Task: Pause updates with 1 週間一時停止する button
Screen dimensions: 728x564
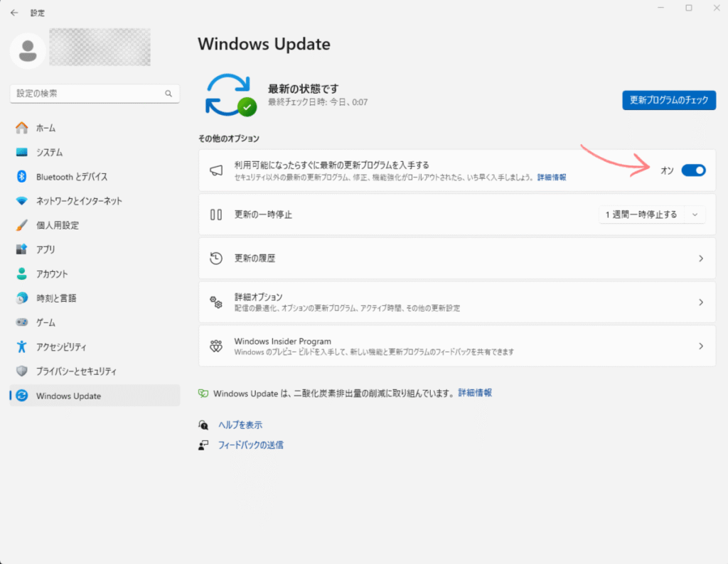Action: (x=641, y=215)
